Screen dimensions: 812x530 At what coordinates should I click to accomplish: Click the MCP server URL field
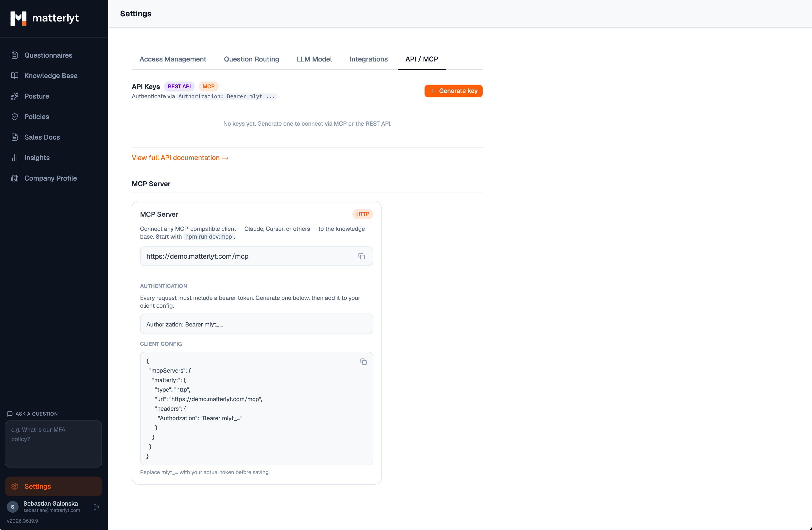point(257,256)
